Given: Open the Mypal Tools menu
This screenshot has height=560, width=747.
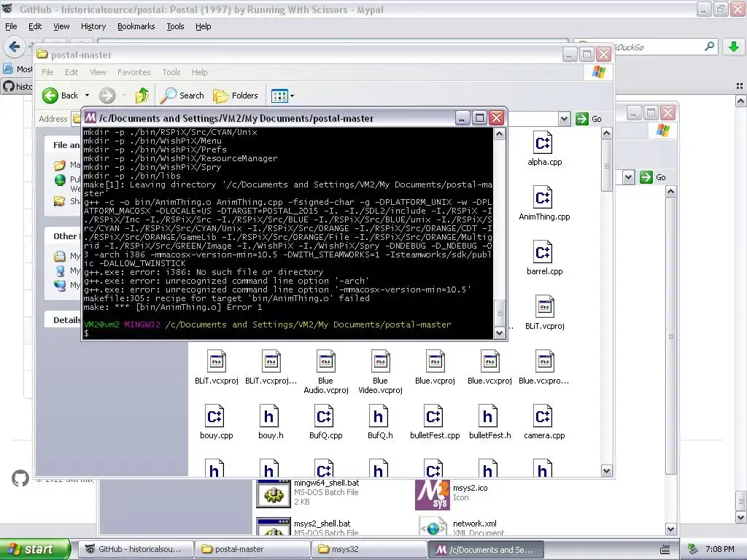Looking at the screenshot, I should (x=175, y=27).
